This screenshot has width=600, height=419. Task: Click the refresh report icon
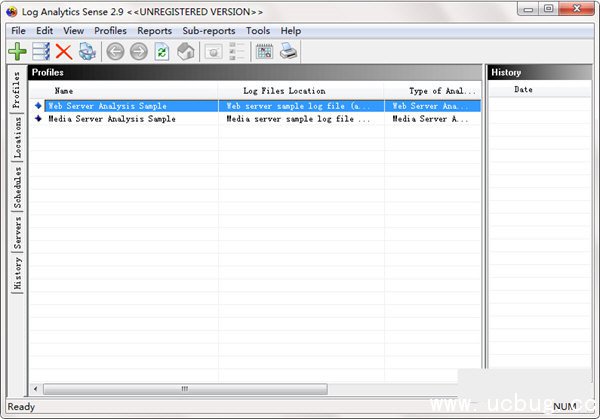(162, 51)
